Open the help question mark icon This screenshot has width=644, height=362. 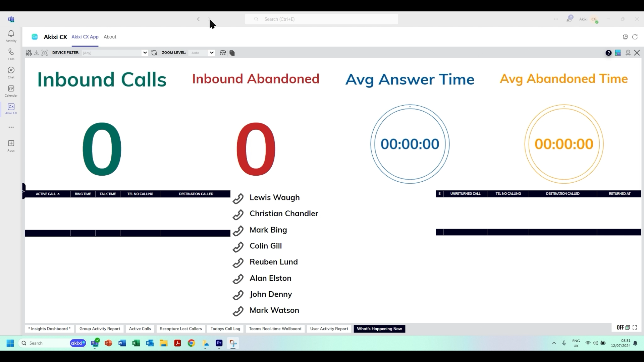coord(609,53)
